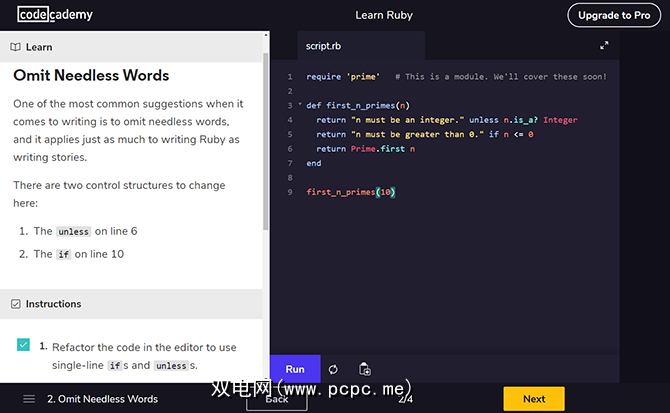The height and width of the screenshot is (413, 670).
Task: Click 'def first_n_primes(n)' on line 3
Action: tap(358, 105)
